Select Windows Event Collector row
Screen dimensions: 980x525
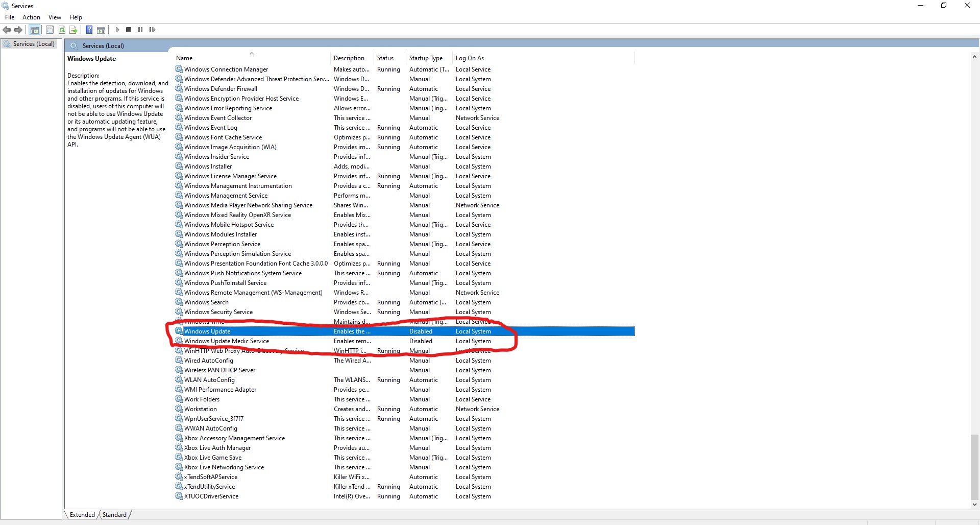coord(404,117)
